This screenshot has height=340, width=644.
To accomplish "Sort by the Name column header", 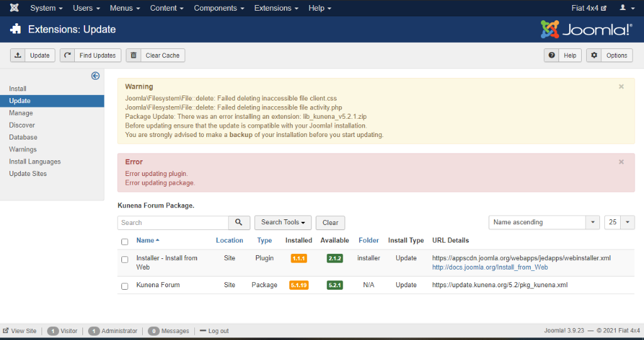I will [x=147, y=240].
